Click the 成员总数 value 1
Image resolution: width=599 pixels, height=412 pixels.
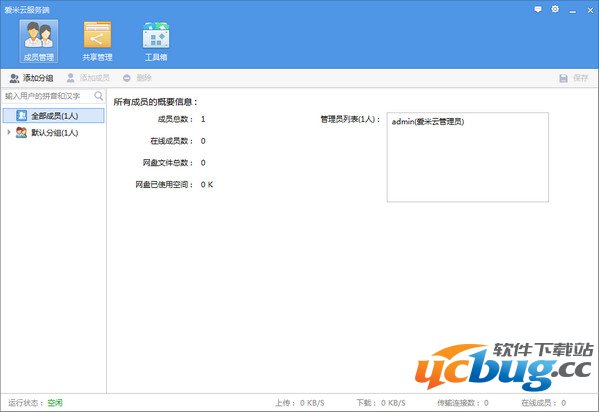(x=203, y=119)
